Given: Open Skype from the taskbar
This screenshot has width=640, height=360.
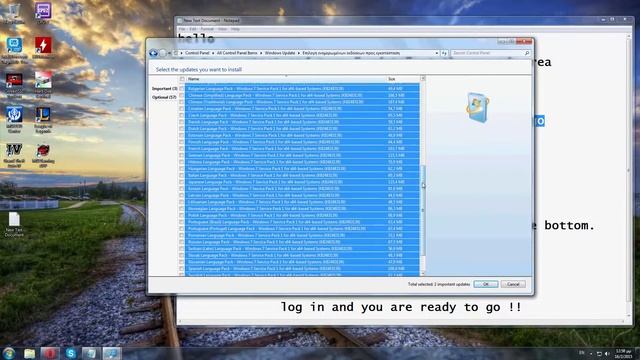Looking at the screenshot, I should [x=70, y=353].
